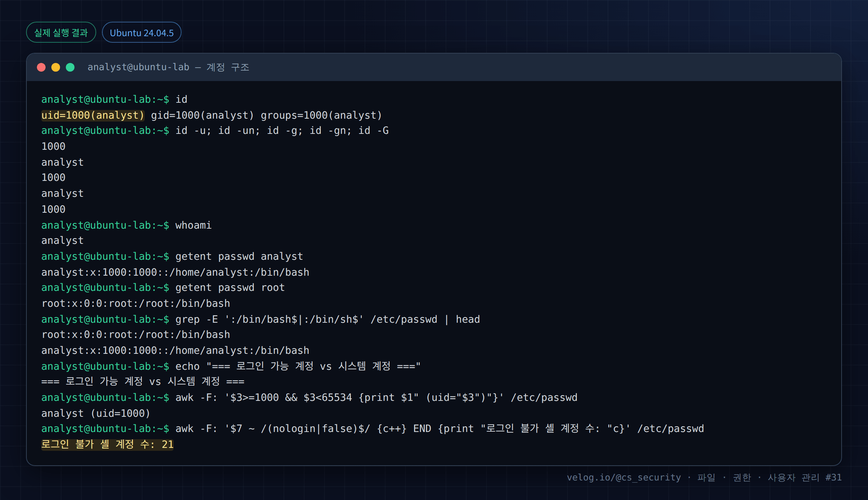Click the '실제 실행 결과' badge

click(61, 33)
